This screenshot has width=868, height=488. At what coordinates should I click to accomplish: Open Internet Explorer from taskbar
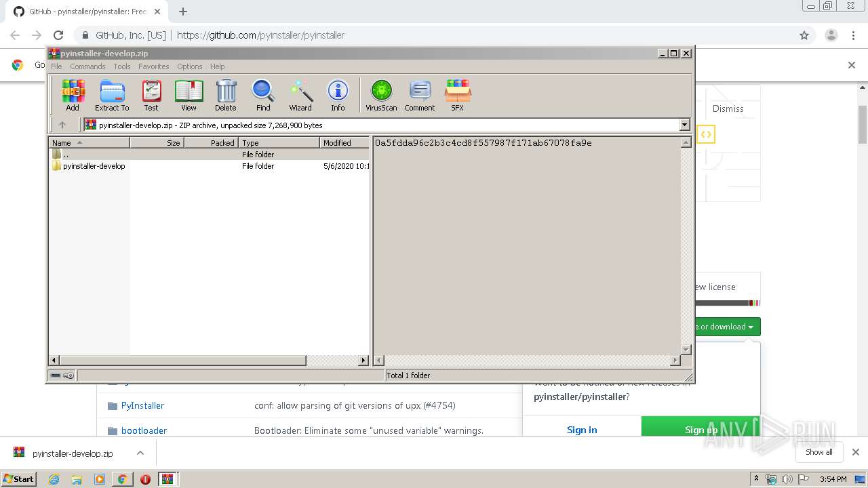click(x=54, y=479)
